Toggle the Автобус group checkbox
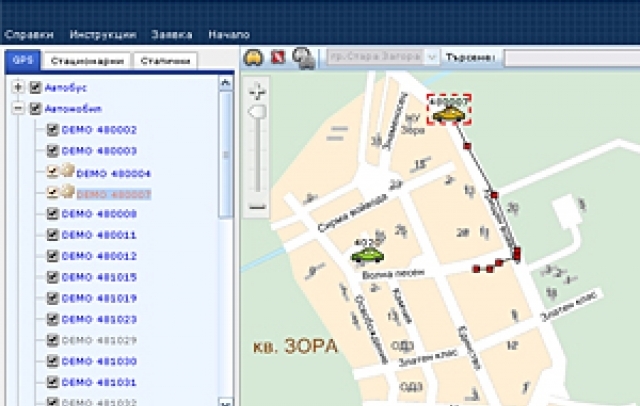This screenshot has height=406, width=640. [35, 87]
